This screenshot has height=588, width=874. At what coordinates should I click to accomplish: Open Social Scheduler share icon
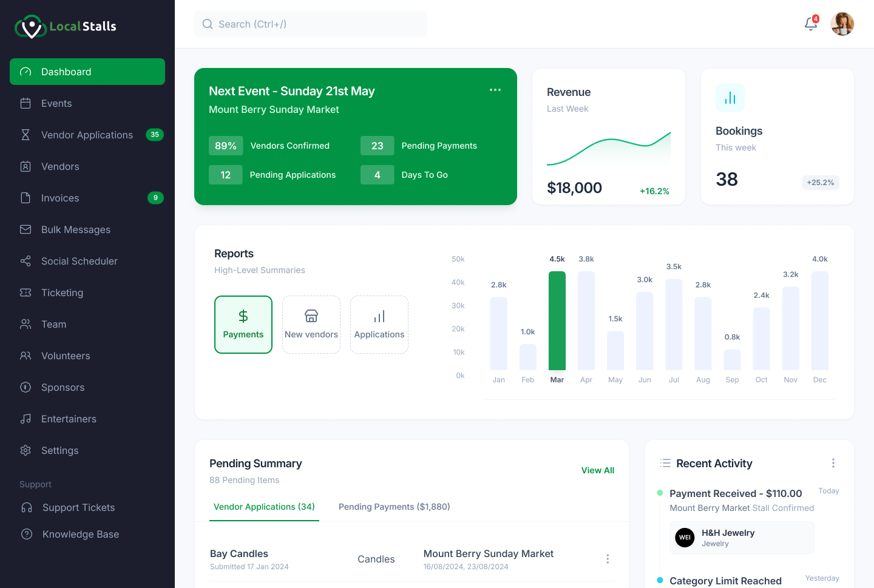click(x=25, y=261)
